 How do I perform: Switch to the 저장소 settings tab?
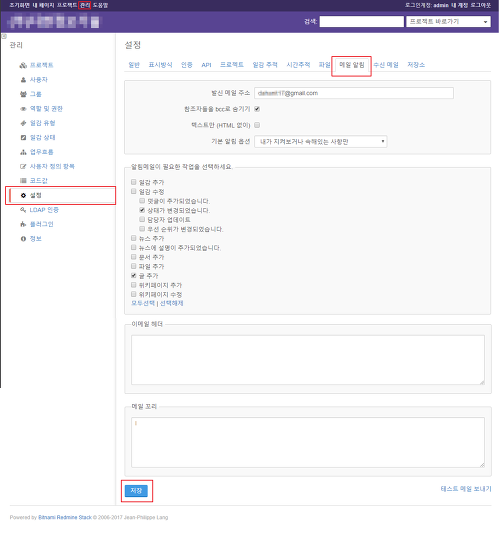[x=416, y=65]
